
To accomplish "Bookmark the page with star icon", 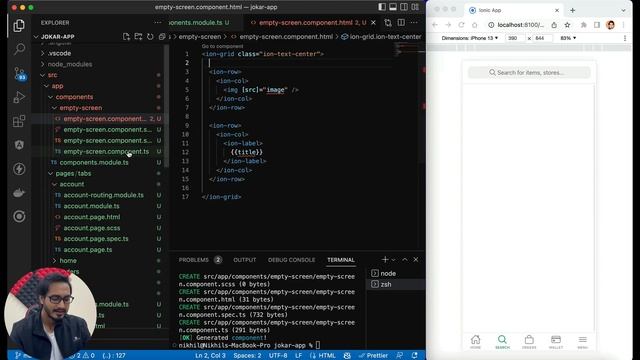I will coord(567,25).
